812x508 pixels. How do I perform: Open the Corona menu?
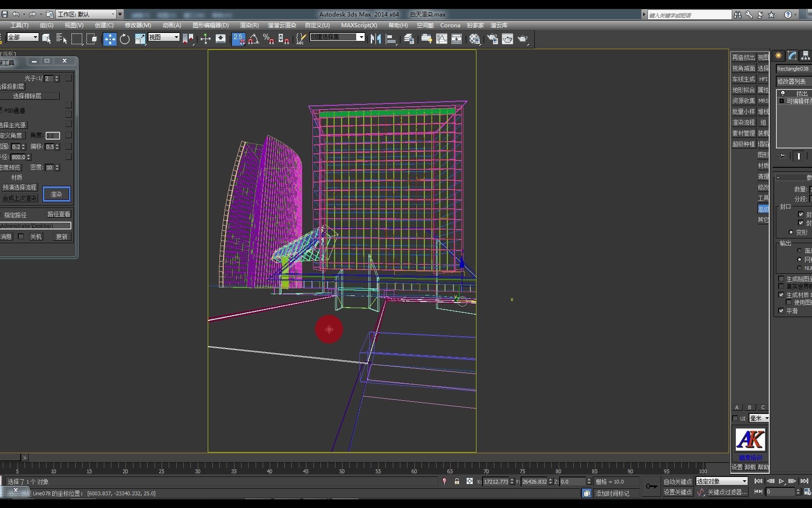(450, 25)
